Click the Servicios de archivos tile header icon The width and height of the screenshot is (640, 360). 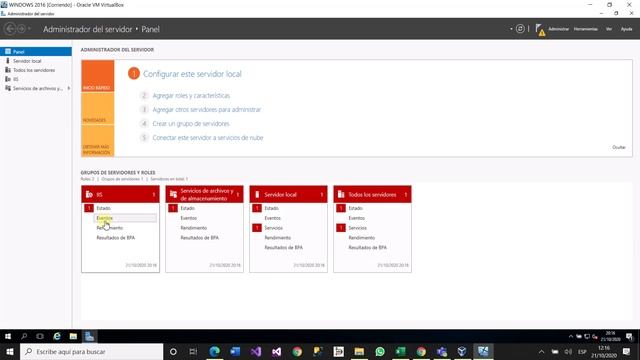coord(173,194)
